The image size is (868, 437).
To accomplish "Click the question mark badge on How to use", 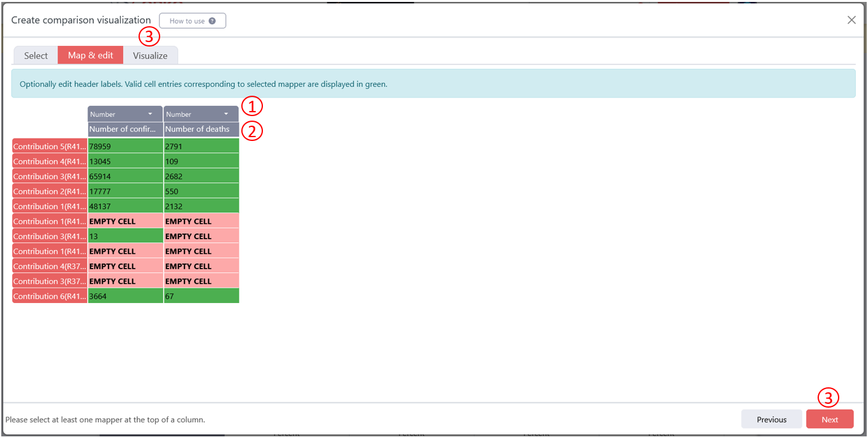I will point(213,20).
